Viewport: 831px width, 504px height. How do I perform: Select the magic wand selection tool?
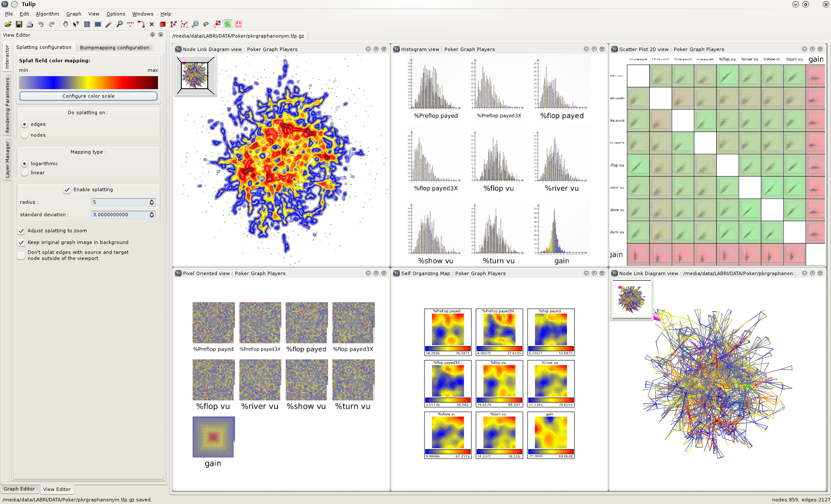(109, 24)
